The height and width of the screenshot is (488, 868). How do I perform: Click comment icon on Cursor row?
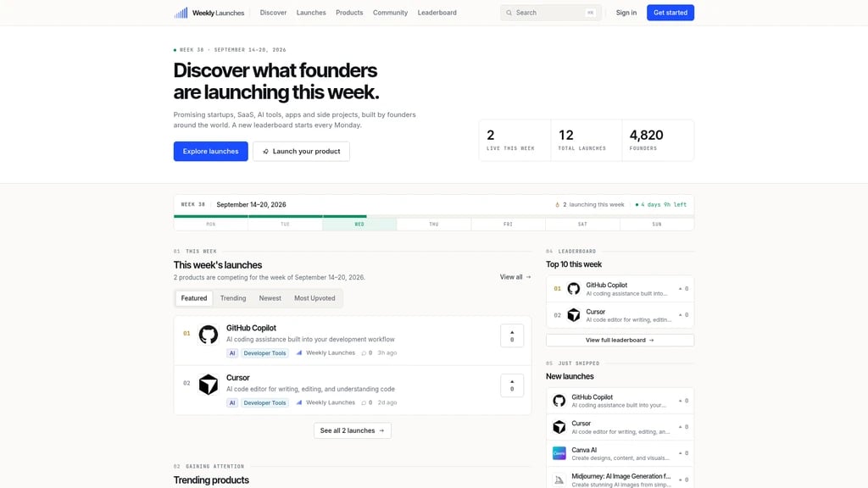coord(364,402)
